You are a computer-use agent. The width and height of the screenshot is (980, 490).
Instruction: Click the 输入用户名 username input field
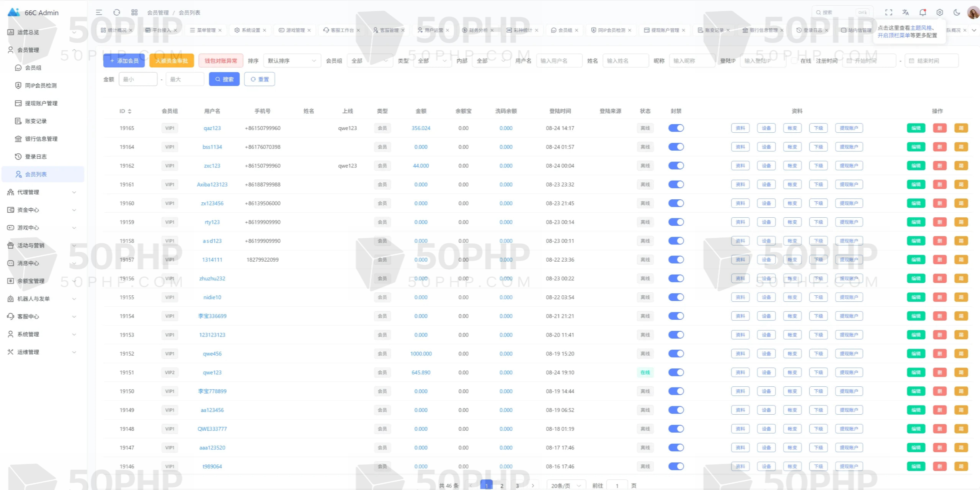(559, 61)
